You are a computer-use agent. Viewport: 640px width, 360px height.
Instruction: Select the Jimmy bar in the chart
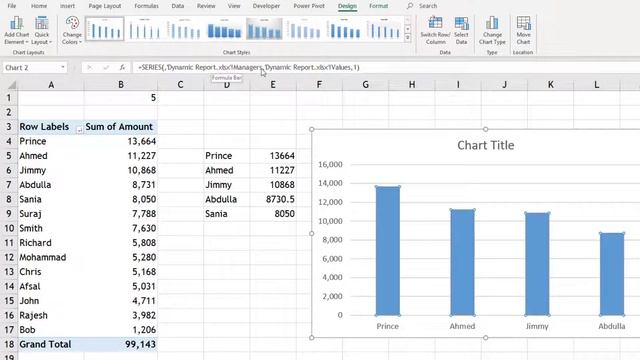[537, 264]
